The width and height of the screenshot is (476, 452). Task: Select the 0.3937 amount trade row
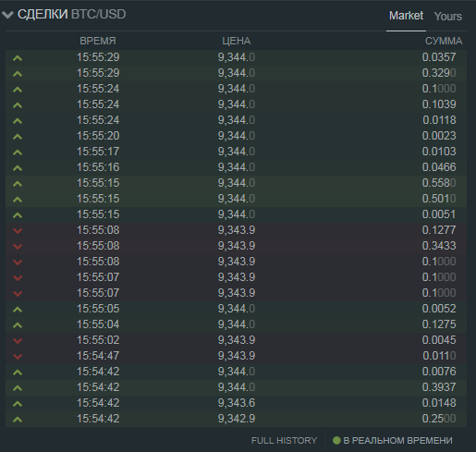[236, 387]
